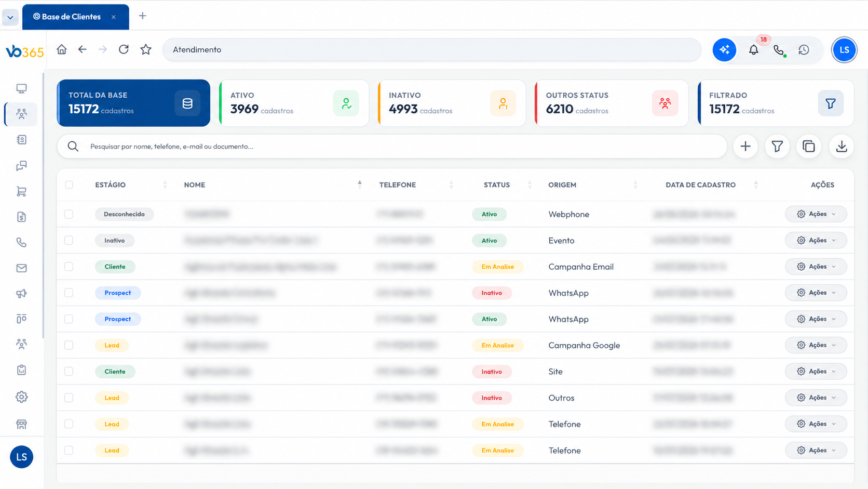Add page to favorites with star icon
The image size is (868, 489).
[146, 49]
